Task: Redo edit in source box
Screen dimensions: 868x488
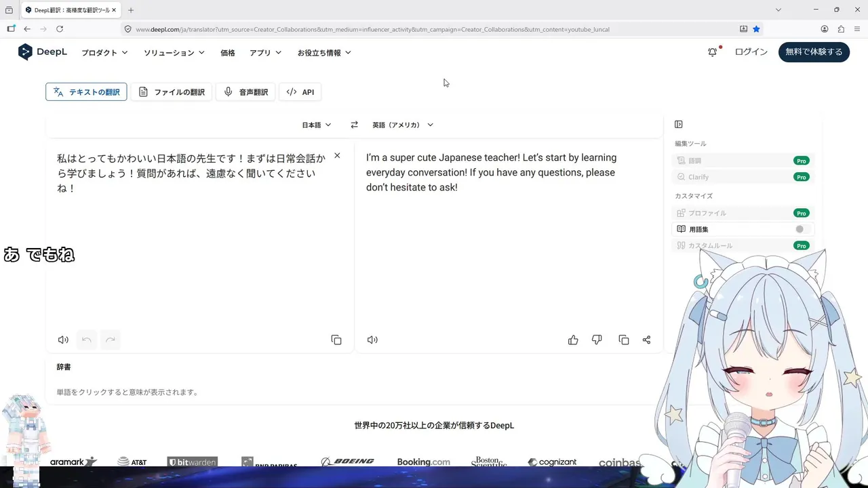Action: click(x=111, y=340)
